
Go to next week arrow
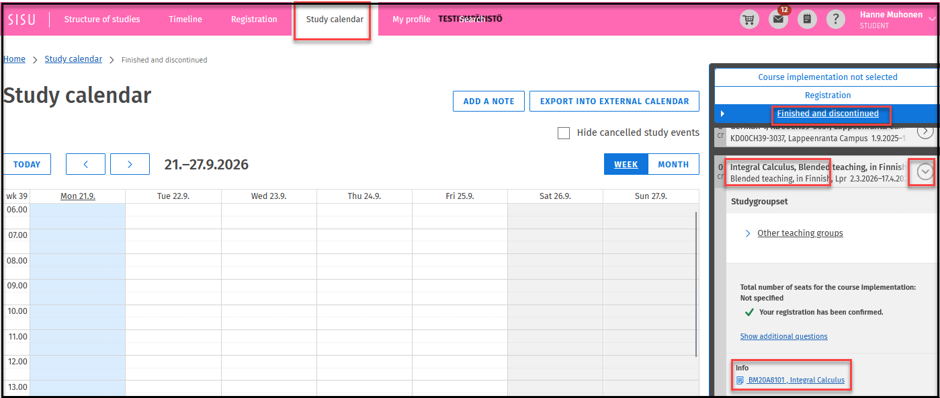click(x=130, y=164)
